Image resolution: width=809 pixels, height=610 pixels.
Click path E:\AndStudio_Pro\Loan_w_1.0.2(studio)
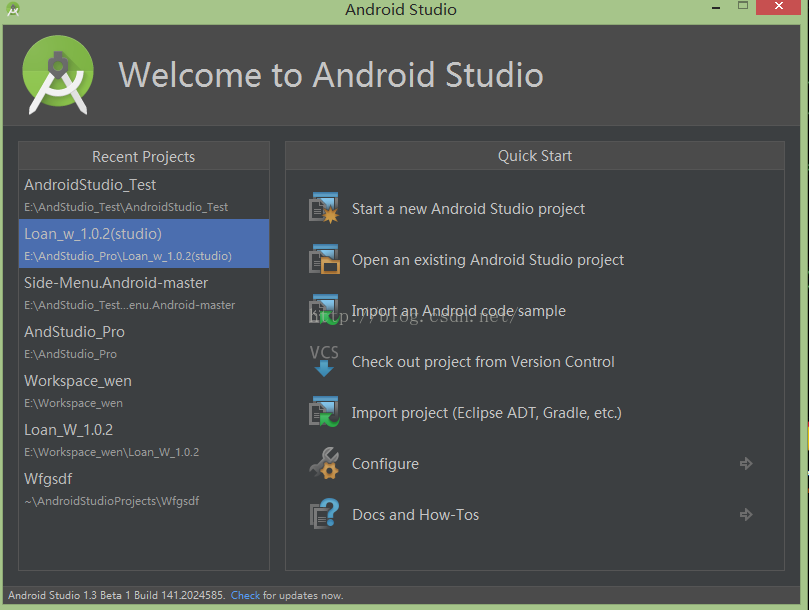pyautogui.click(x=127, y=256)
